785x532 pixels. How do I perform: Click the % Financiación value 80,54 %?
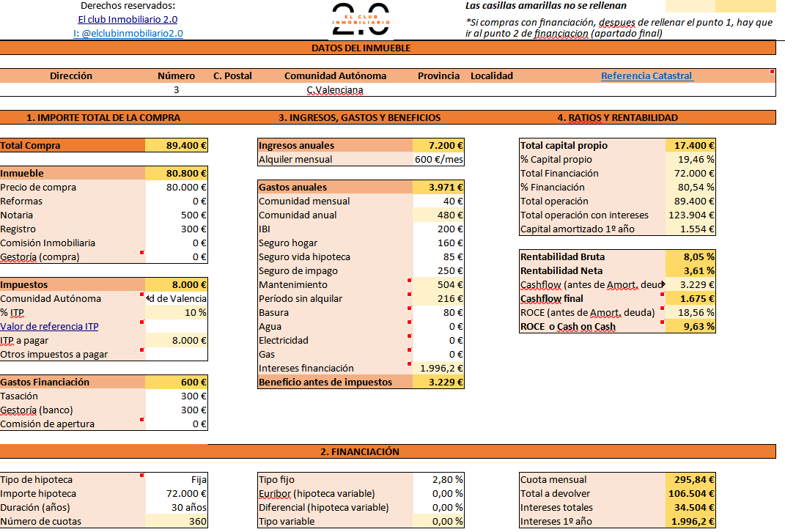(690, 187)
